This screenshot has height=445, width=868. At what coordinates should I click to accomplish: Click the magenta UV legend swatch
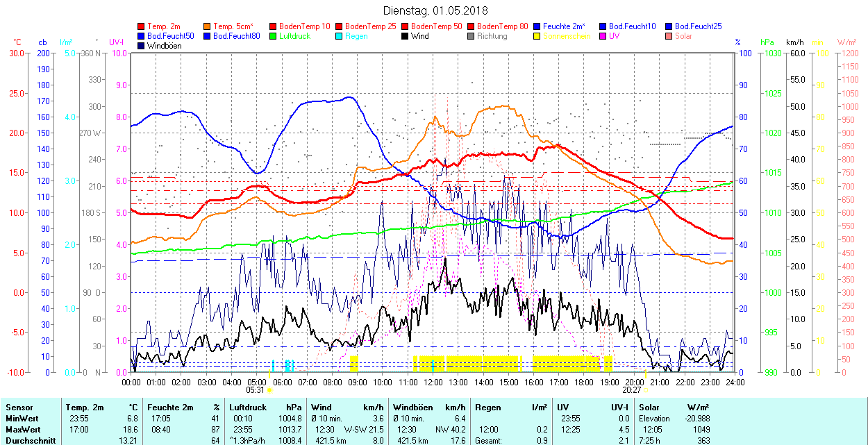(603, 36)
